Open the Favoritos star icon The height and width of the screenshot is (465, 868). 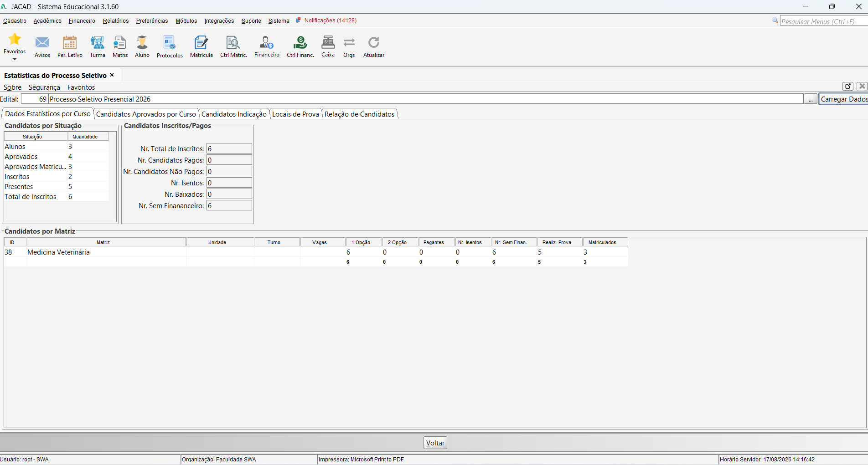15,39
